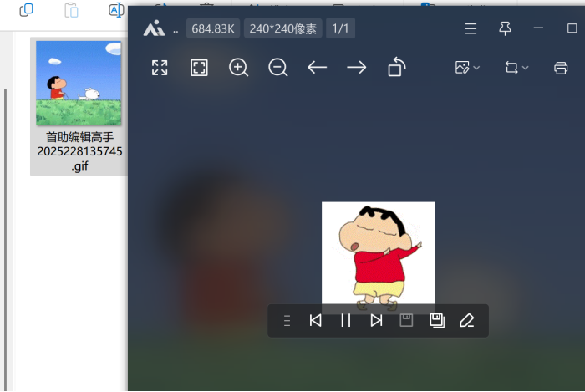Image resolution: width=585 pixels, height=392 pixels.
Task: Save current frame with single disk icon
Action: [x=406, y=320]
